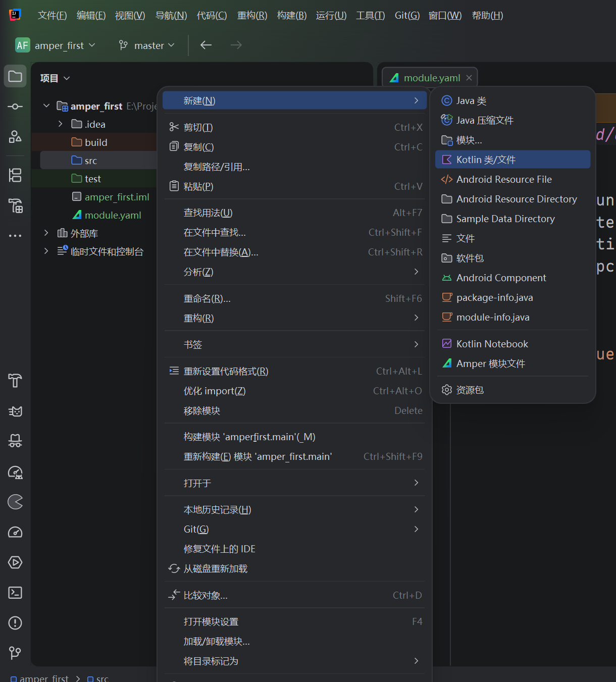This screenshot has width=616, height=682.
Task: Open the Terminal tool window icon
Action: [15, 593]
